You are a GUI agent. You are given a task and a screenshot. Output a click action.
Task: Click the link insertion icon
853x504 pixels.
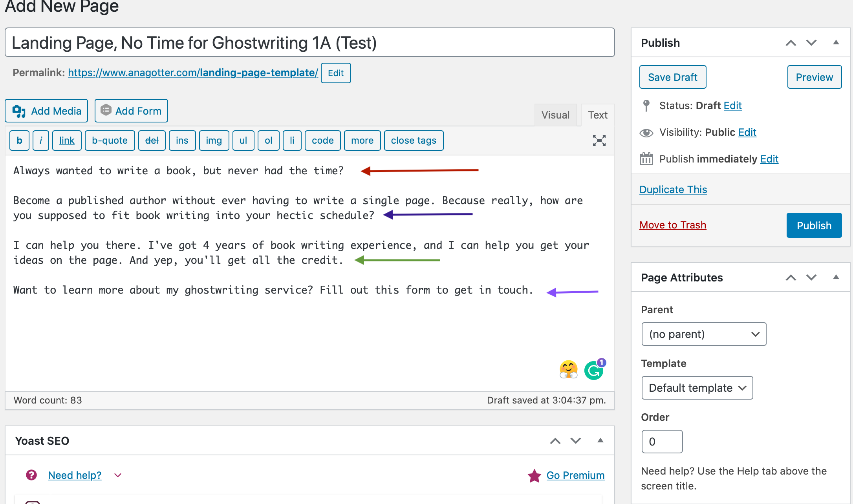[x=67, y=141]
